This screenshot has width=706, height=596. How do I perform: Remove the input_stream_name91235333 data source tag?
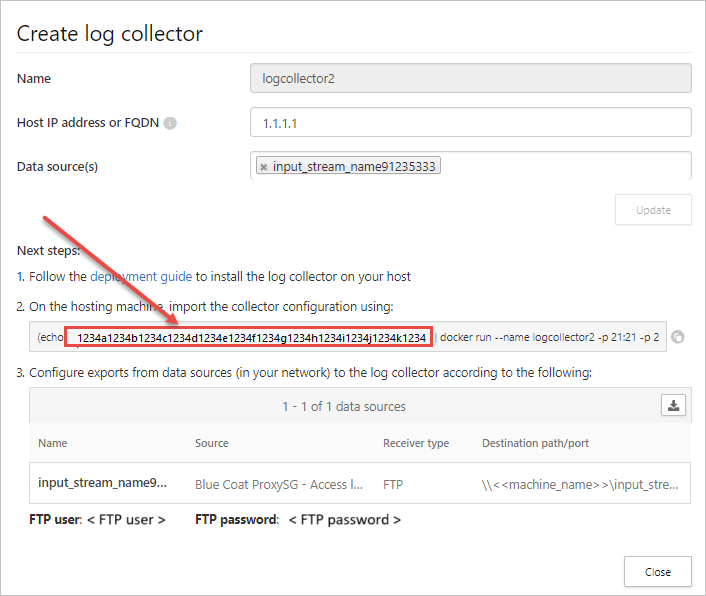coord(263,167)
